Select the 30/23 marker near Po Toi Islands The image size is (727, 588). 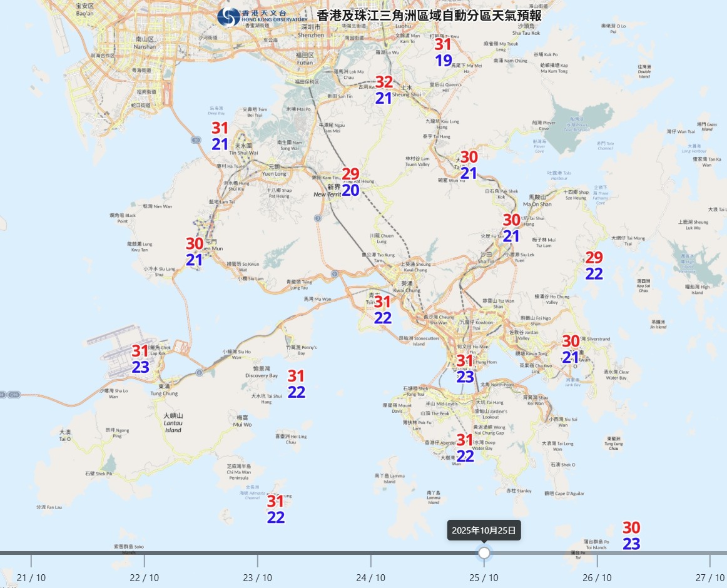coord(631,536)
